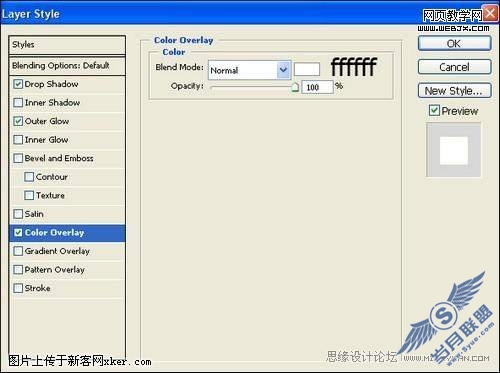Select Blending Options: Default entry
500x373 pixels.
tap(67, 66)
